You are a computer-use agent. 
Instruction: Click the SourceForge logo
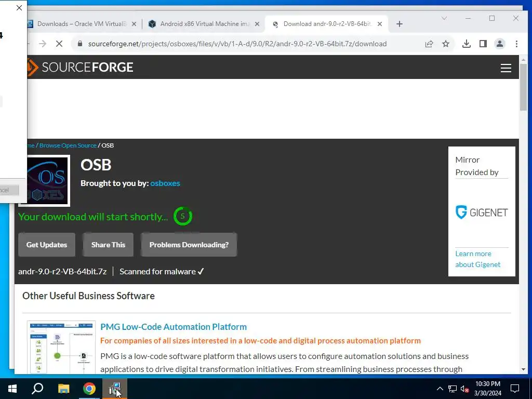81,67
